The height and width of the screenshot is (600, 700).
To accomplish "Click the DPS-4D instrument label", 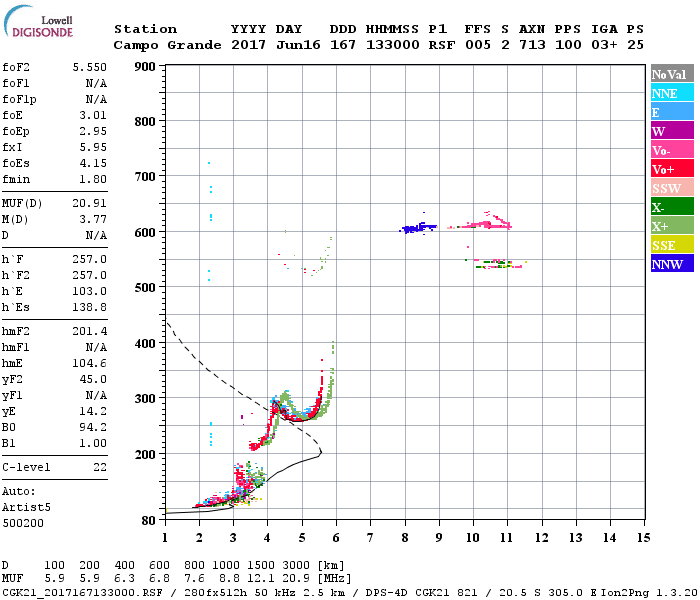I will pos(386,593).
